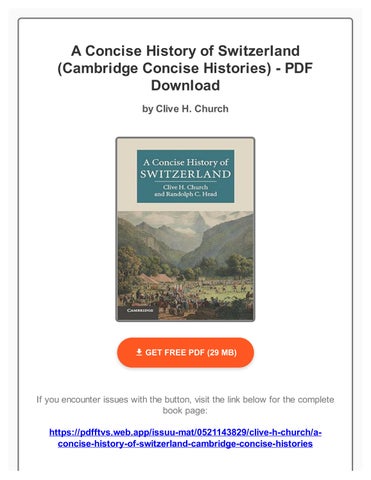Click the download arrow icon in orange button
Screen dimensions: 371x480
tap(139, 352)
